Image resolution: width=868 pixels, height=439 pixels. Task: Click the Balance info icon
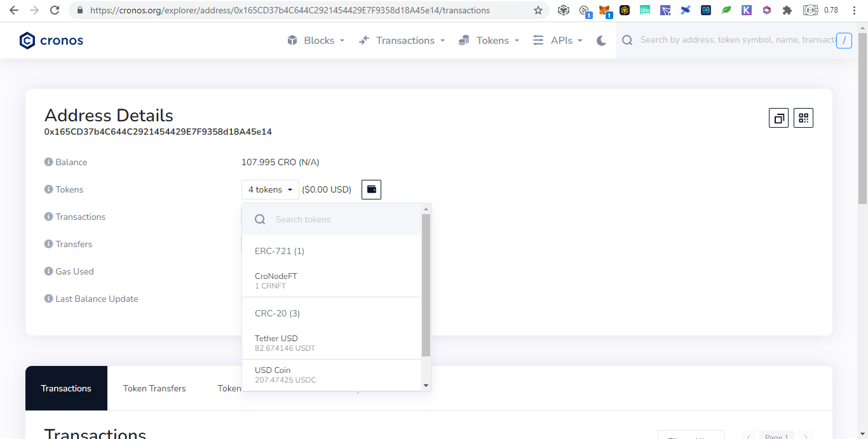pyautogui.click(x=48, y=162)
